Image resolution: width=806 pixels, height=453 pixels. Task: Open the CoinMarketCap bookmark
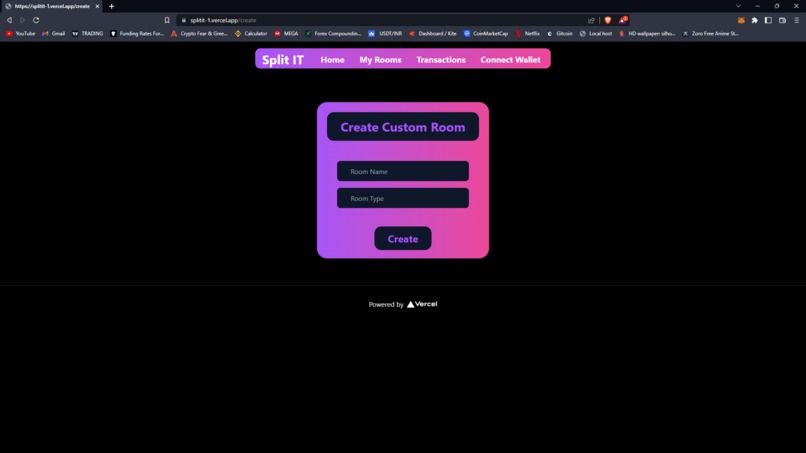click(486, 33)
